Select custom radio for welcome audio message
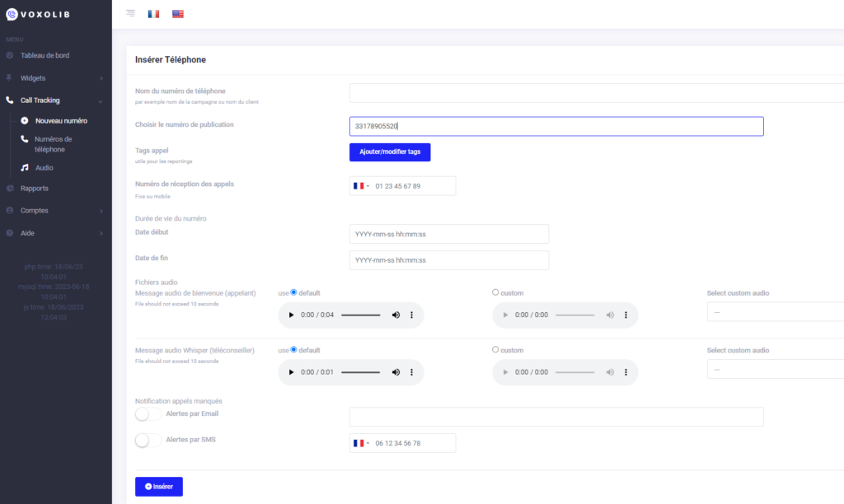844x504 pixels. [x=495, y=292]
